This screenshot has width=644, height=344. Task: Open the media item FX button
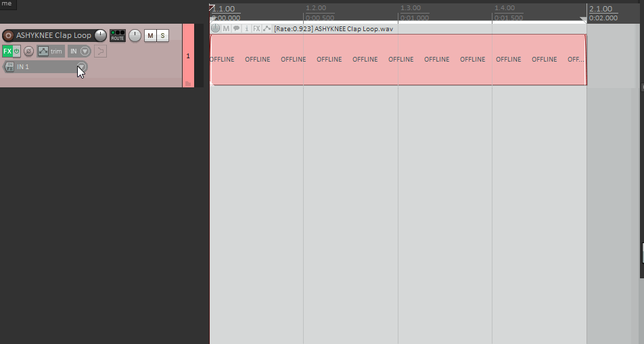tap(256, 28)
